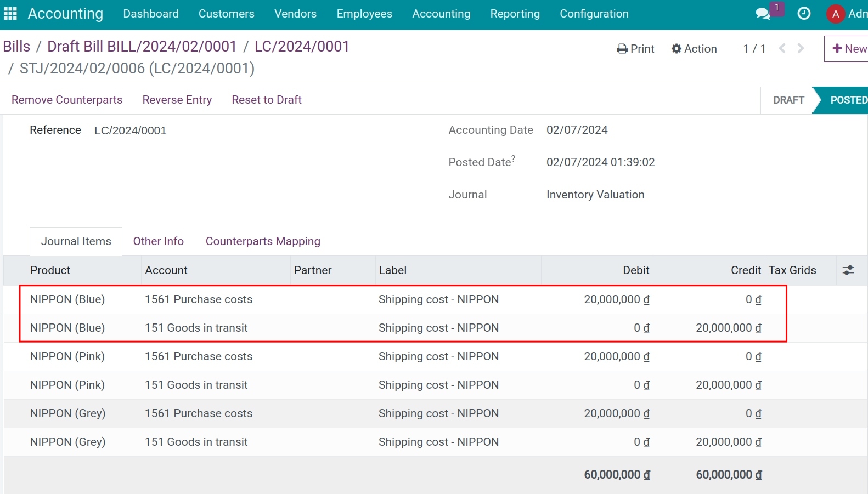The height and width of the screenshot is (494, 868).
Task: Open the Action dropdown menu
Action: [694, 49]
